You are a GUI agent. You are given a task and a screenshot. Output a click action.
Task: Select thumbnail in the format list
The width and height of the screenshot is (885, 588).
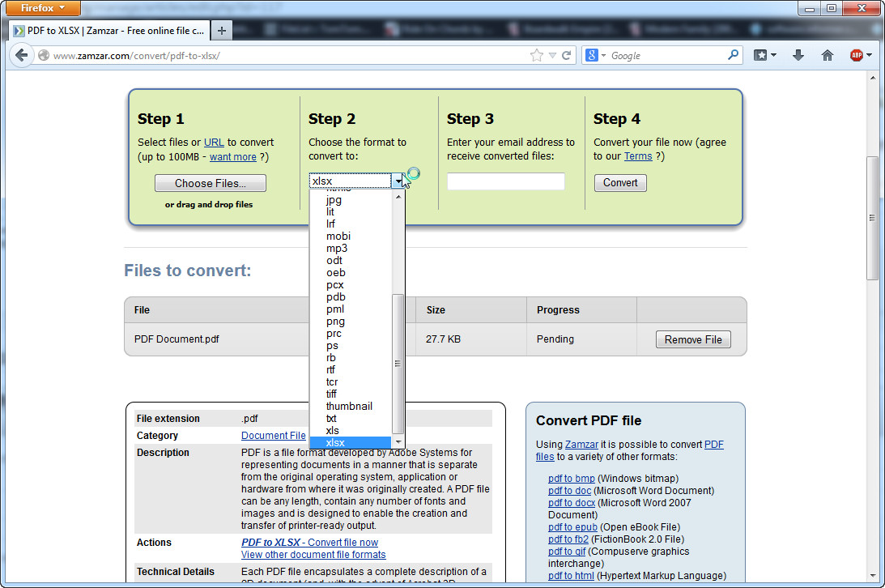pyautogui.click(x=349, y=407)
